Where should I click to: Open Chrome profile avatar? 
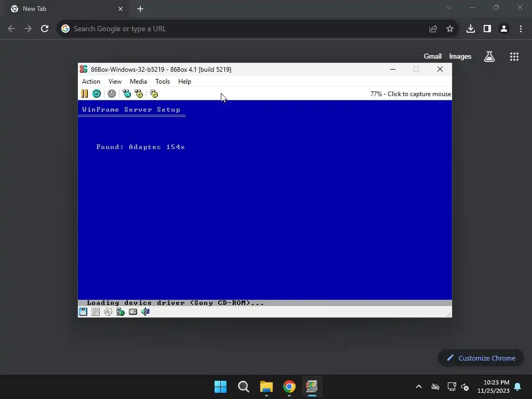(504, 29)
